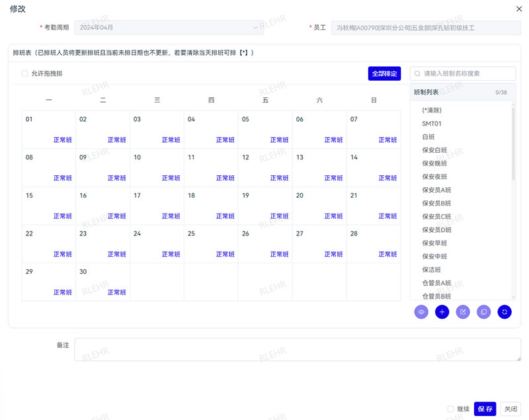Click the 备注 text area
The height and width of the screenshot is (420, 529).
pyautogui.click(x=298, y=349)
